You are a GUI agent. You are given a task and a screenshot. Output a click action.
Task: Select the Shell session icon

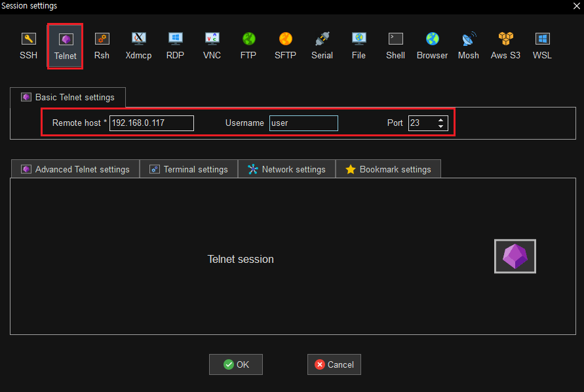point(395,46)
